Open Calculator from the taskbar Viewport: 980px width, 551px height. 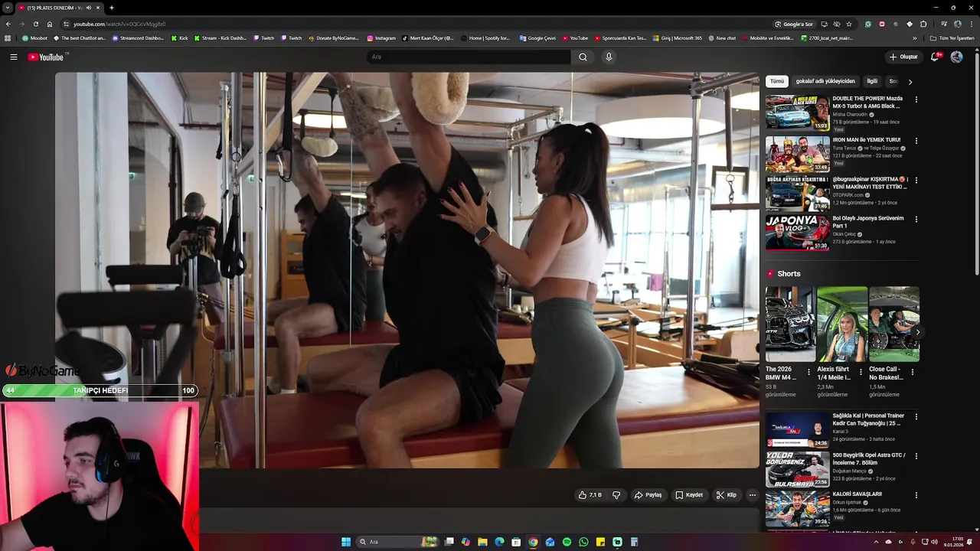point(634,542)
